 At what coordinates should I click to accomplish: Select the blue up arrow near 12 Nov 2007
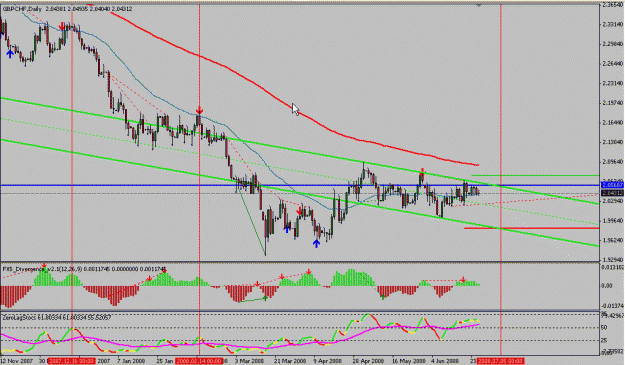click(x=10, y=54)
